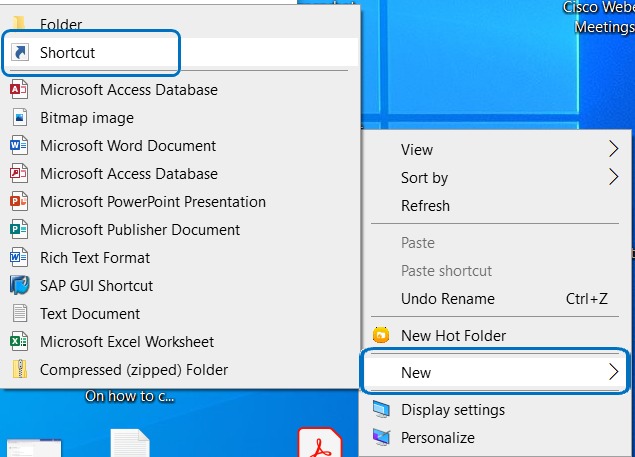Click the Microsoft Publisher Document icon
The image size is (635, 457).
click(x=19, y=230)
